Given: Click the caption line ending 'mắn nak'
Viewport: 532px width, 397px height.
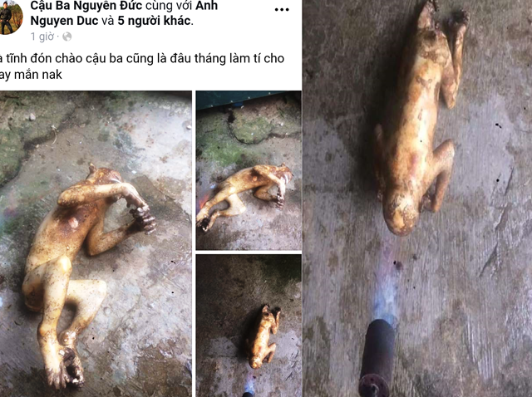Looking at the screenshot, I should (x=31, y=75).
